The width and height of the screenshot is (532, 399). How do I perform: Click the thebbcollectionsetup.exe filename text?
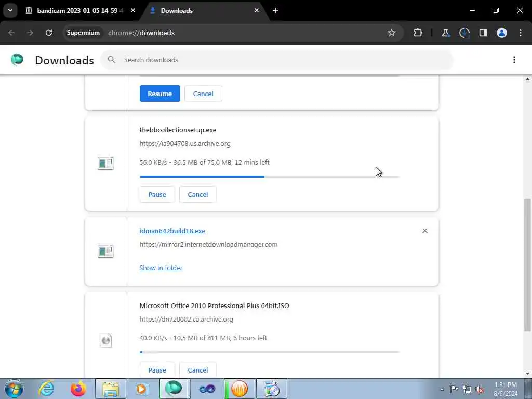pos(178,130)
